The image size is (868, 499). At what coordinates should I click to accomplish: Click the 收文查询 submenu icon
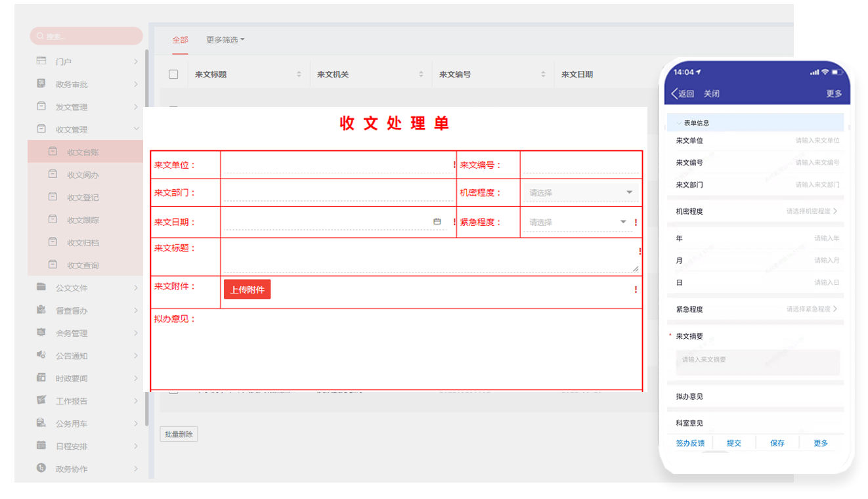[x=53, y=265]
